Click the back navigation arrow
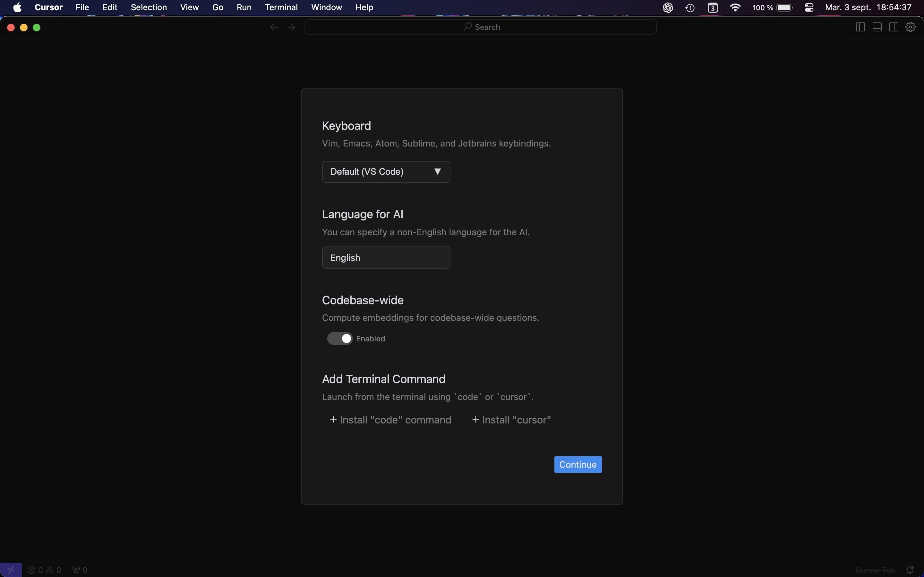Screen dimensions: 924x577 [273, 27]
